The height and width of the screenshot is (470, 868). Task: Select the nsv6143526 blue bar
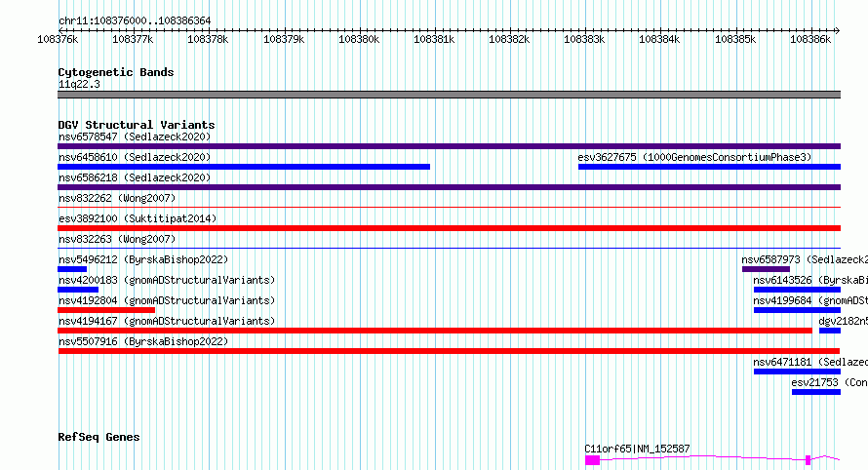[x=797, y=290]
